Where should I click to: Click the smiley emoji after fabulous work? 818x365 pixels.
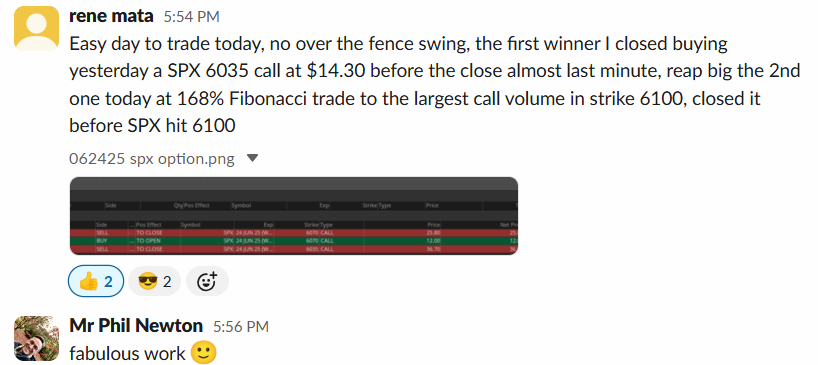point(203,353)
